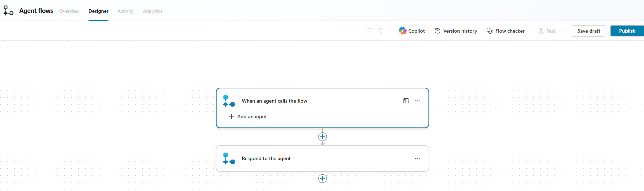Viewport: 644px width, 191px height.
Task: Click the trigger card's flow icon
Action: click(229, 101)
